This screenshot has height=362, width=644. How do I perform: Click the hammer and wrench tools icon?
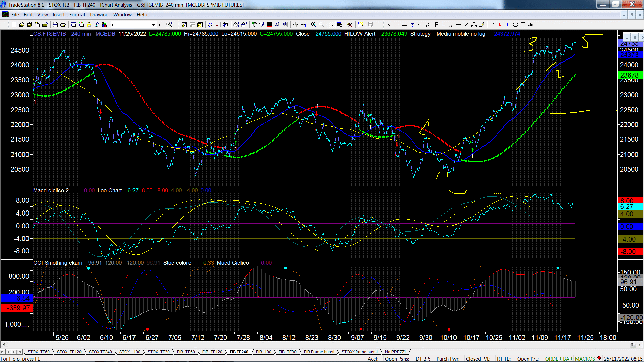tap(350, 25)
